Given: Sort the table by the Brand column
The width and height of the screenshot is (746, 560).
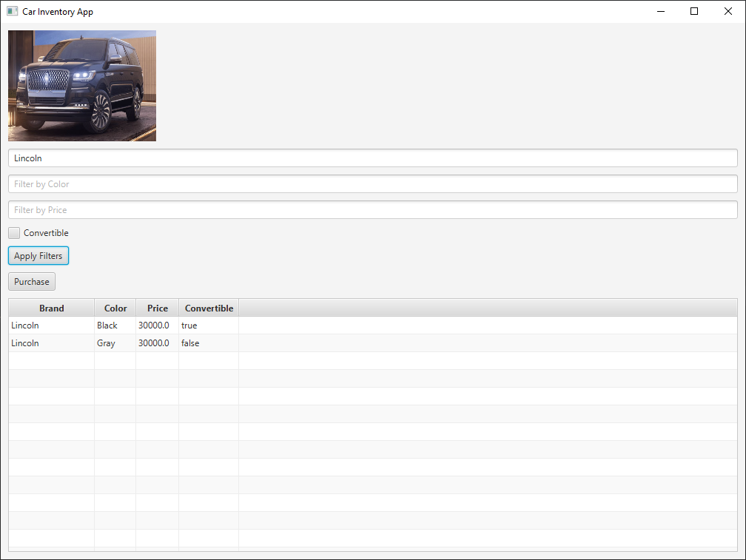Looking at the screenshot, I should coord(51,308).
